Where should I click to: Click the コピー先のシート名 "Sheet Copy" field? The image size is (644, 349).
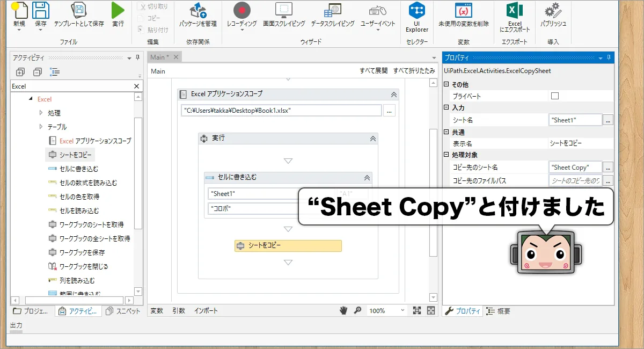click(575, 168)
